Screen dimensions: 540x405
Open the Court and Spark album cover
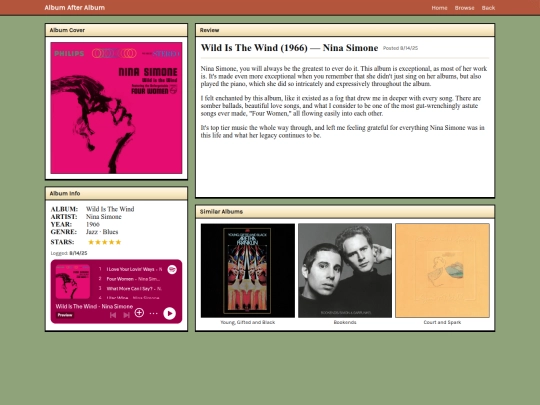[442, 270]
